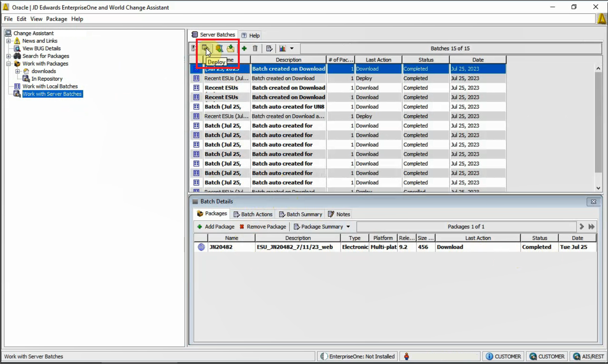This screenshot has width=608, height=364.
Task: Select the 'Batch created on Download a...' cell
Action: point(288,116)
